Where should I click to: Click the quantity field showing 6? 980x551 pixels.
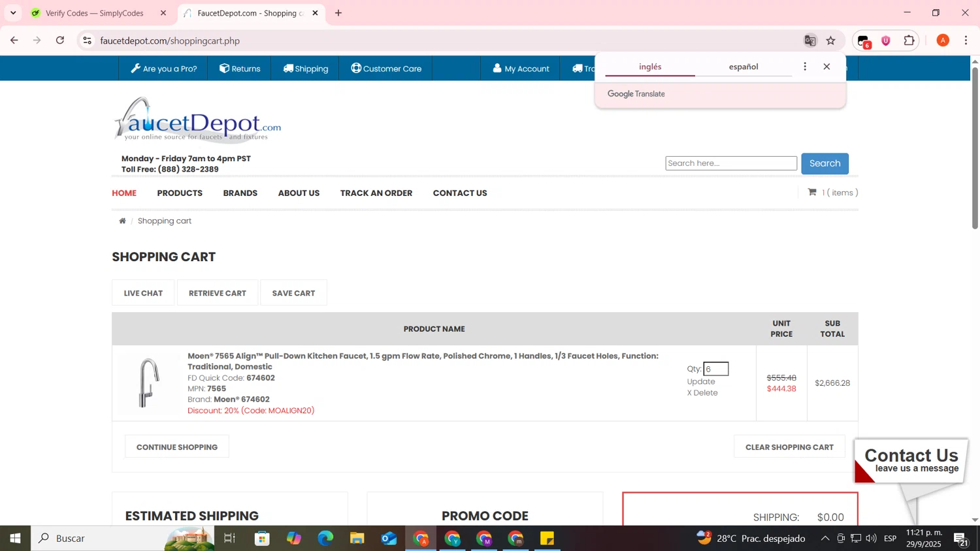coord(716,369)
